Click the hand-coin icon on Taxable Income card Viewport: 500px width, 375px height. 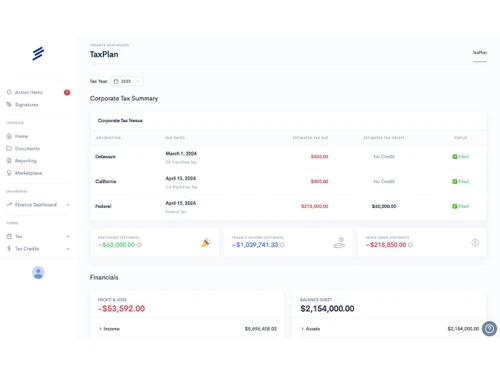click(339, 242)
